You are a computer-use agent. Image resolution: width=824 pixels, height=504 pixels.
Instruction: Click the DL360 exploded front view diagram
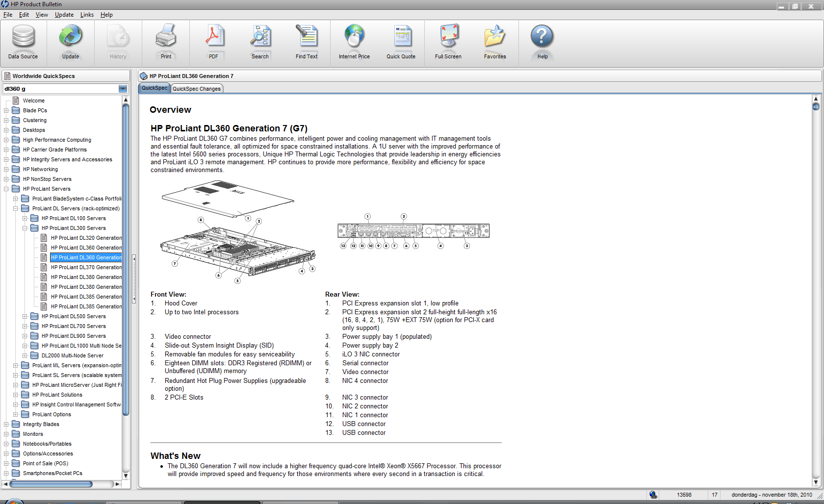238,231
